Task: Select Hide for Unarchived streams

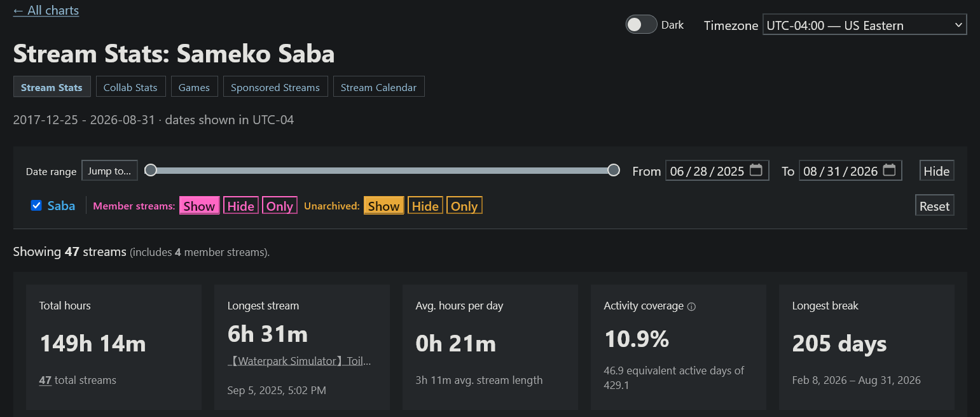Action: coord(425,206)
